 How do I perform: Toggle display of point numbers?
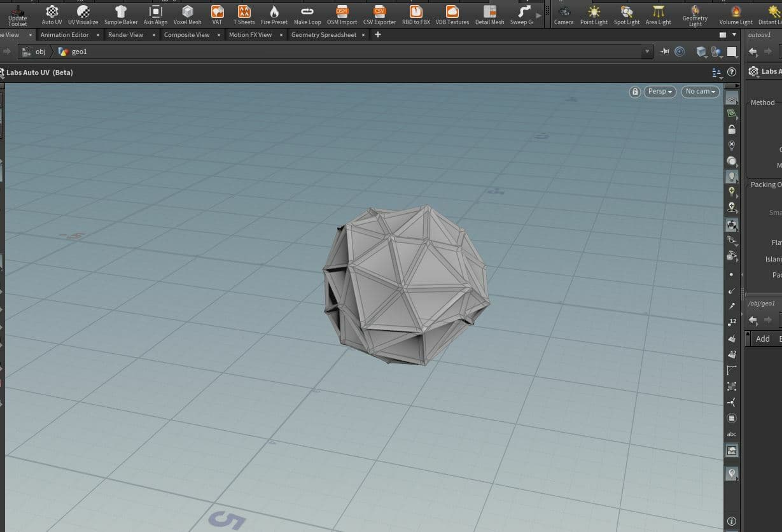click(x=732, y=322)
